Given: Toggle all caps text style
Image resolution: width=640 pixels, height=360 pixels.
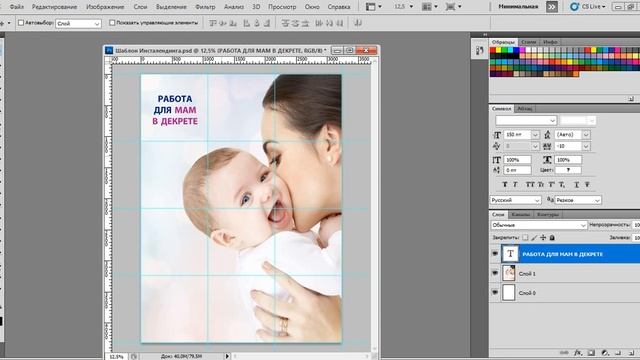Looking at the screenshot, I should (530, 185).
